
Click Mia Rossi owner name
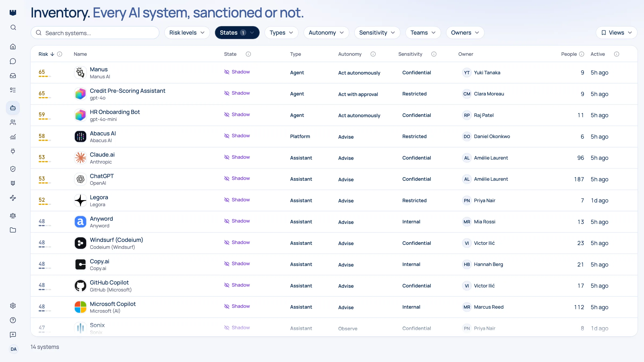485,222
